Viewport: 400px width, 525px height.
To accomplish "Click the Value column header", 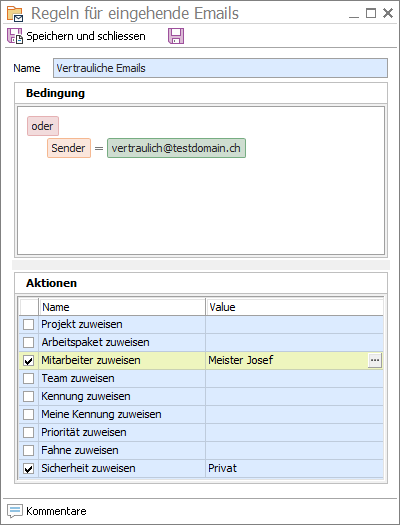I will click(295, 307).
